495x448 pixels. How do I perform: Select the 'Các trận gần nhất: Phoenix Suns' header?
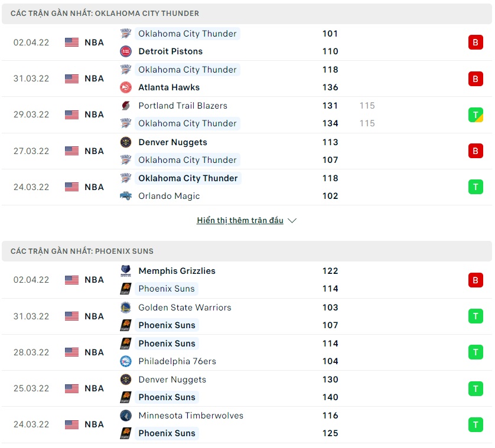click(x=82, y=251)
